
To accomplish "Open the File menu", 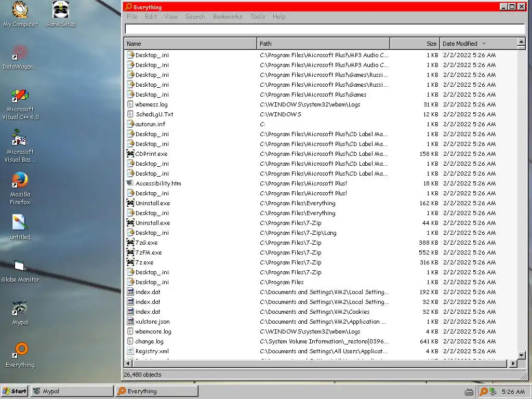I will 132,17.
